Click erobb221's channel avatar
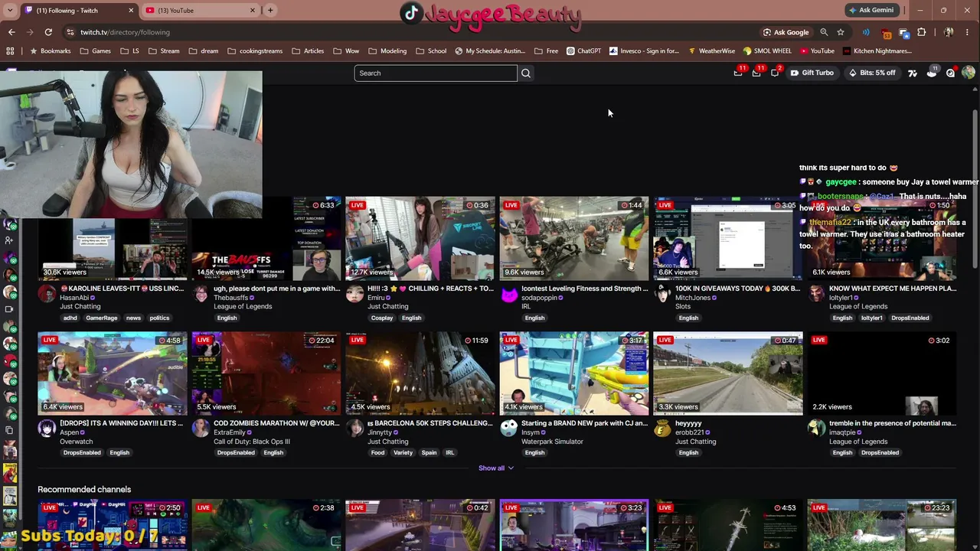This screenshot has height=551, width=980. point(662,429)
